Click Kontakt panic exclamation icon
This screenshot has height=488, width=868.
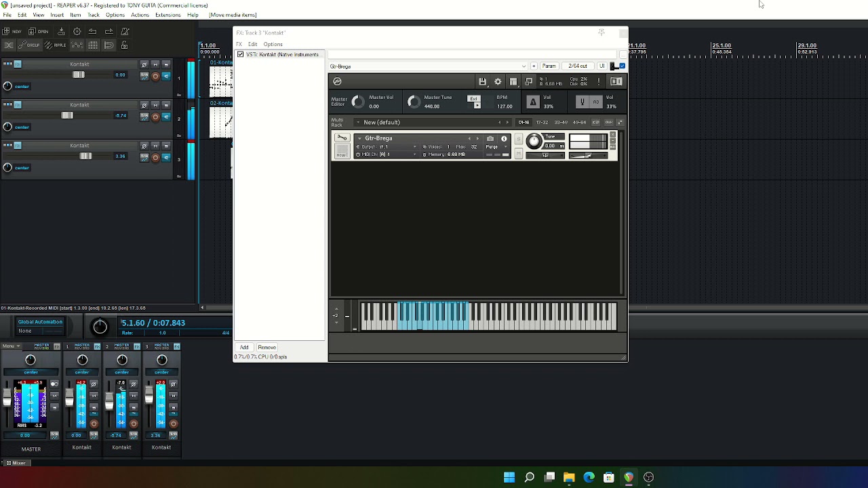598,81
